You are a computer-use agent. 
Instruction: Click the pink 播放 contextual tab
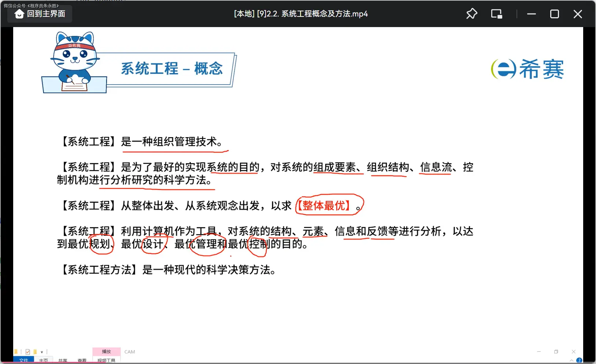tap(106, 352)
